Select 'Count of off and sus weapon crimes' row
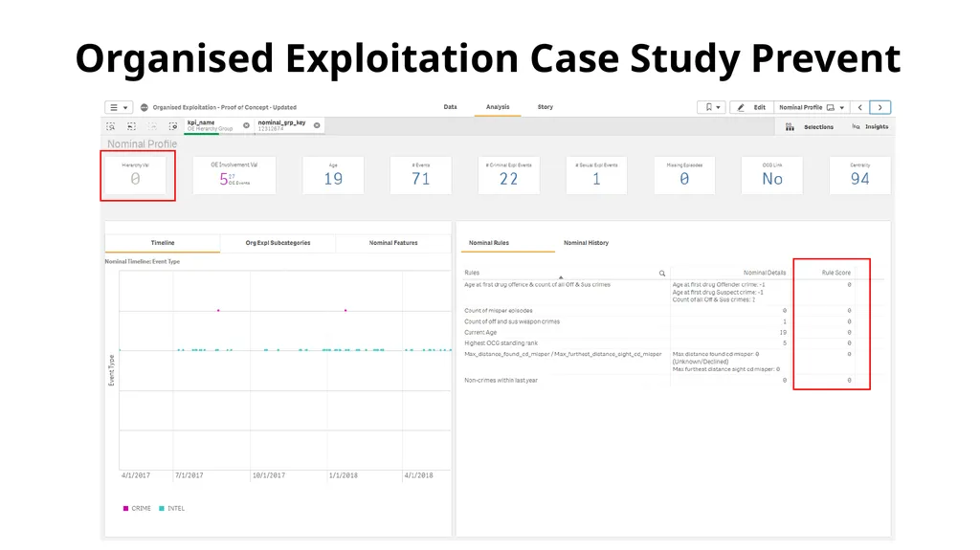980x550 pixels. [657, 321]
